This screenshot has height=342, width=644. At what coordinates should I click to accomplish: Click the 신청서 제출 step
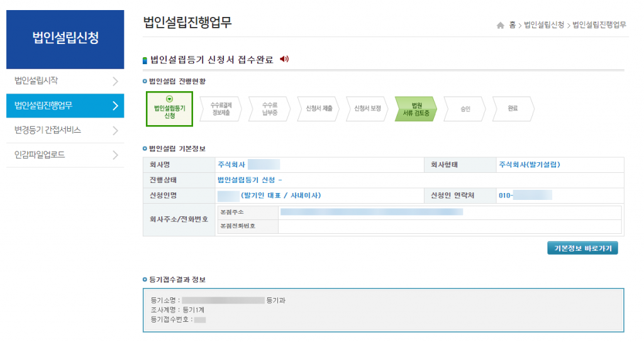[x=319, y=109]
